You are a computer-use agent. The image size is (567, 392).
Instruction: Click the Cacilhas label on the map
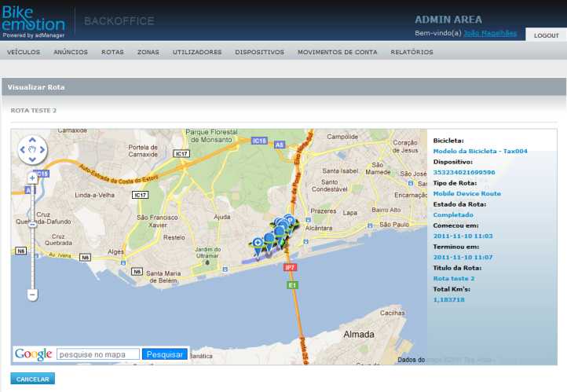393,313
